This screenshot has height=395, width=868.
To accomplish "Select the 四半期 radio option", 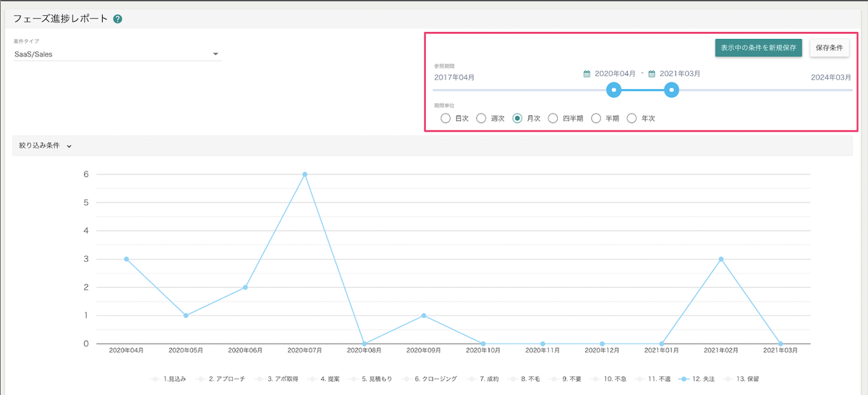I will click(x=553, y=119).
